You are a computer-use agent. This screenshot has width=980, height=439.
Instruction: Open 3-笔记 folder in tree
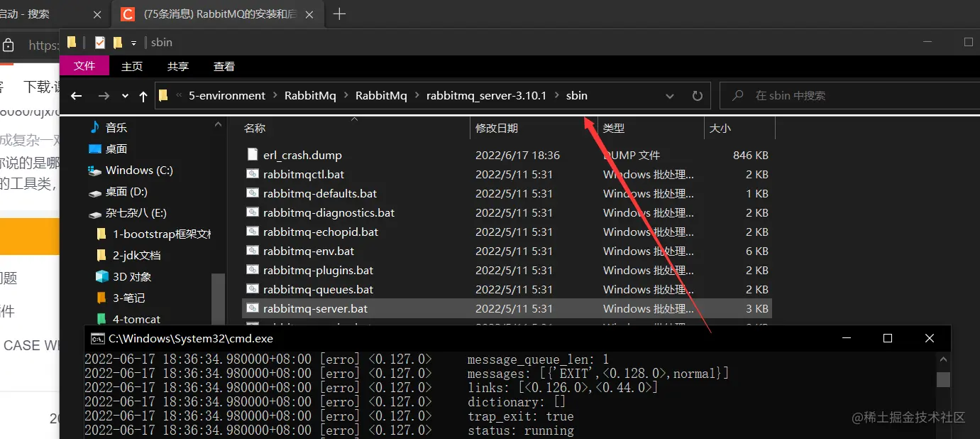pyautogui.click(x=129, y=298)
